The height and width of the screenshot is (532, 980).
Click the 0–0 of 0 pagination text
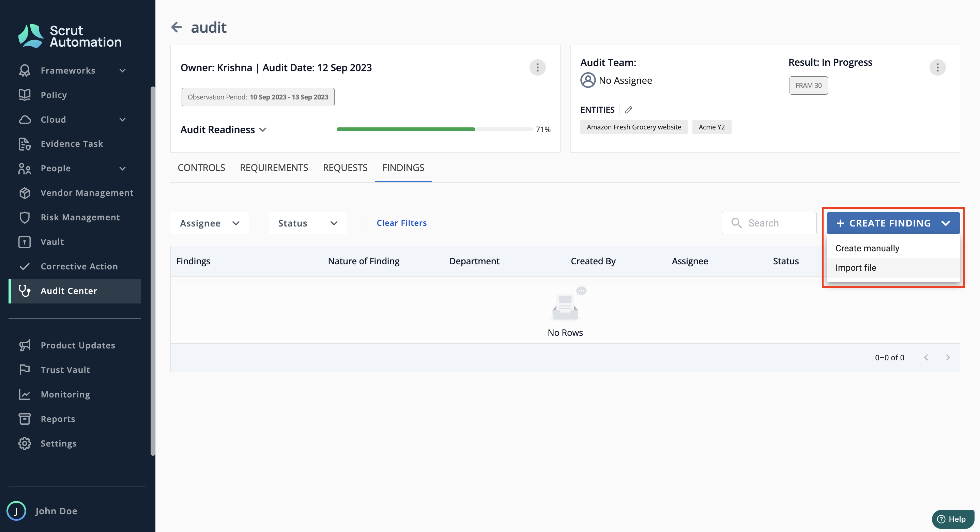click(889, 358)
